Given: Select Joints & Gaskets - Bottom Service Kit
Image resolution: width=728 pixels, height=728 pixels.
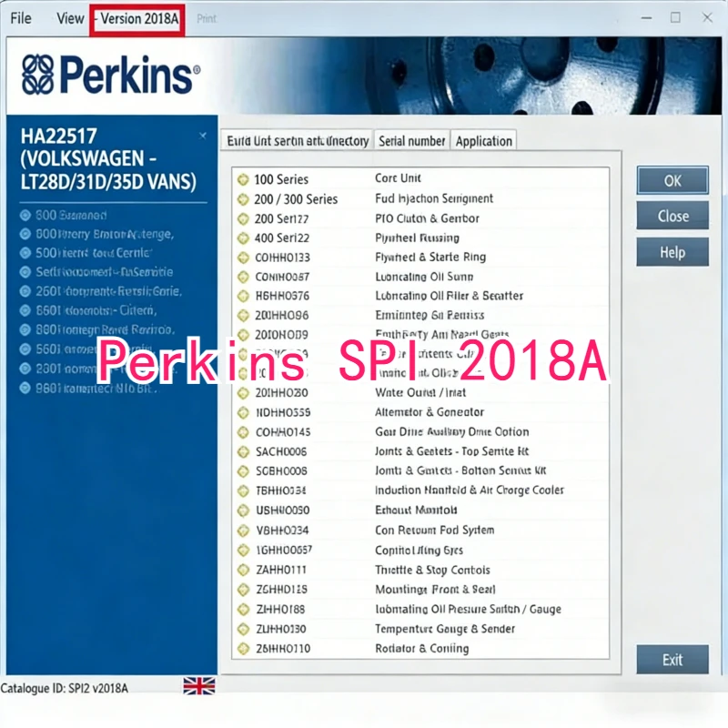Looking at the screenshot, I should pyautogui.click(x=460, y=470).
